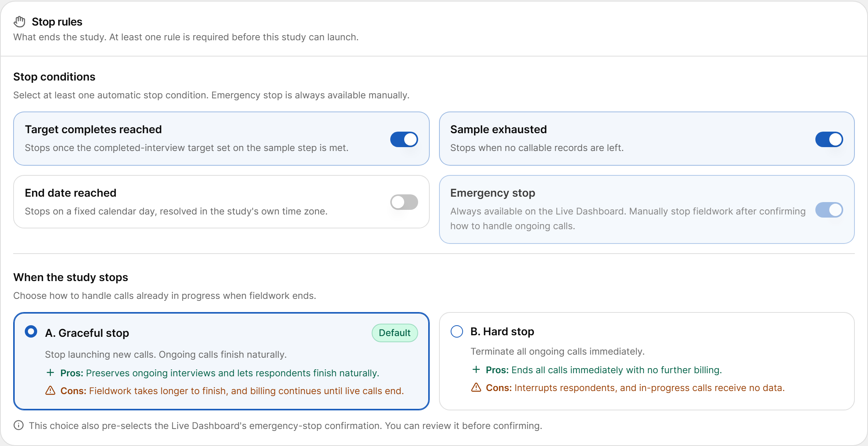Screen dimensions: 868x446
Task: Disable the Target completes reached toggle
Action: [x=404, y=139]
